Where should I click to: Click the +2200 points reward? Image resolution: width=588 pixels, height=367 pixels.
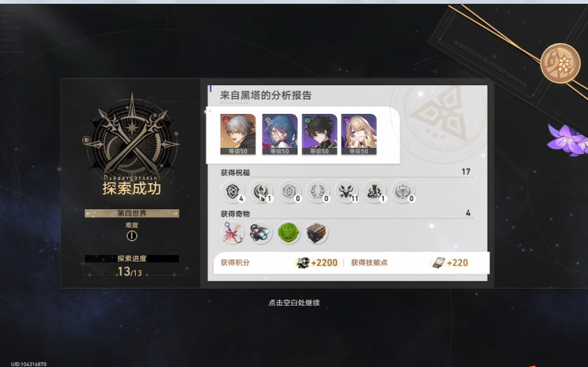point(317,263)
